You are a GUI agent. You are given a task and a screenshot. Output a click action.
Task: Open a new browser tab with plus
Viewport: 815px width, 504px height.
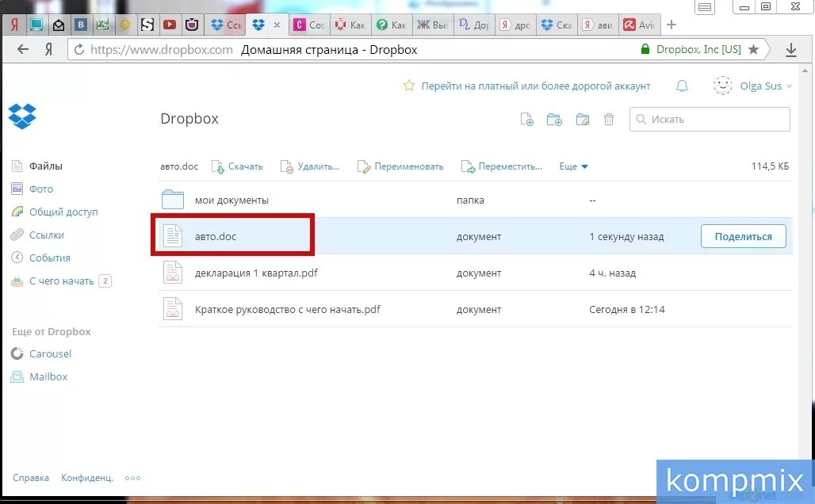(x=672, y=25)
